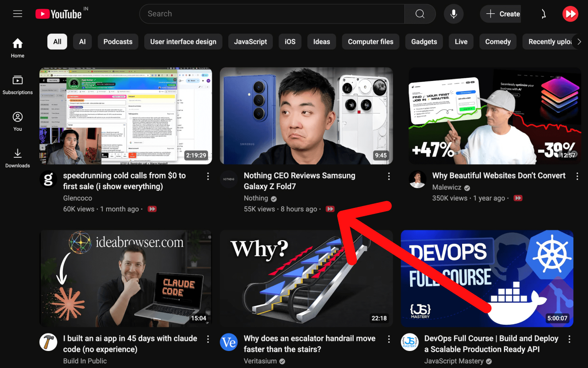Click the red extension icon top right
Screen dimensions: 588x368
click(x=570, y=13)
